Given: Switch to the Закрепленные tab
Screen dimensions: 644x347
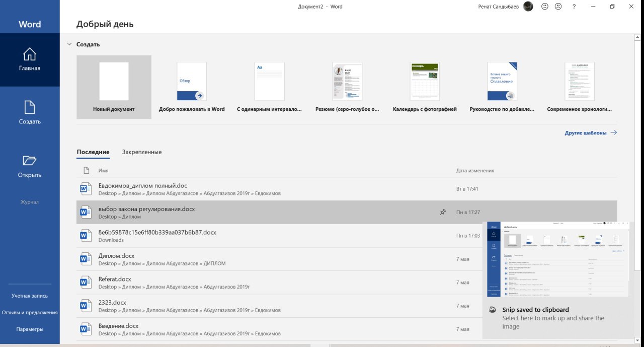Looking at the screenshot, I should 142,152.
